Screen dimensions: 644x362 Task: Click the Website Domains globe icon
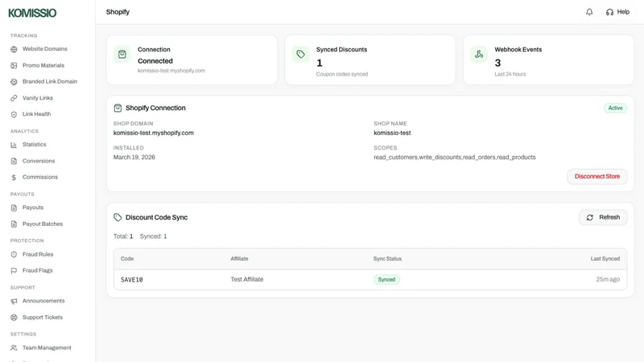click(14, 49)
